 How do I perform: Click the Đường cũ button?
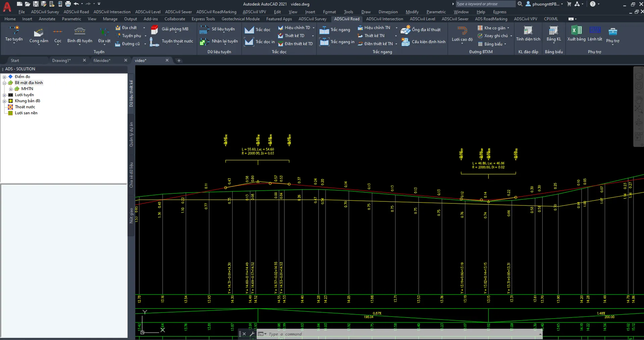(x=127, y=44)
